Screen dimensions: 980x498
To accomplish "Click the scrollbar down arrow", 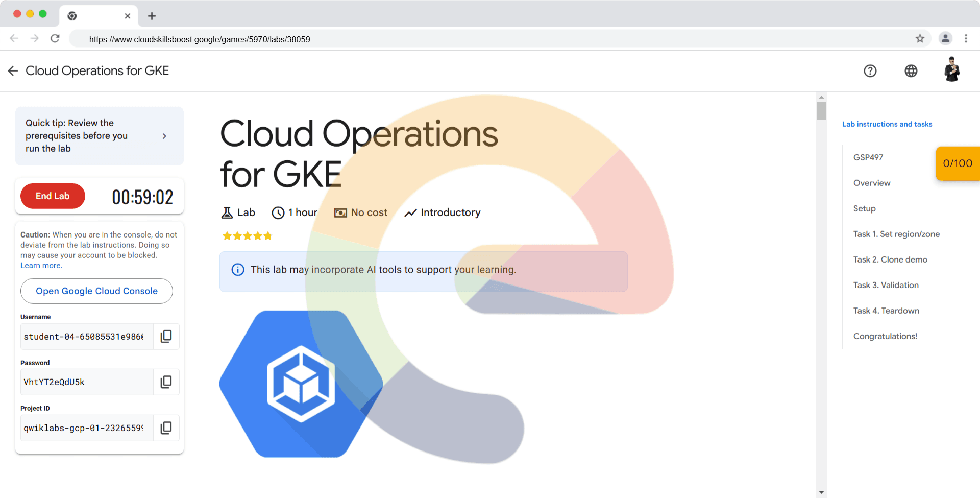I will [x=821, y=493].
